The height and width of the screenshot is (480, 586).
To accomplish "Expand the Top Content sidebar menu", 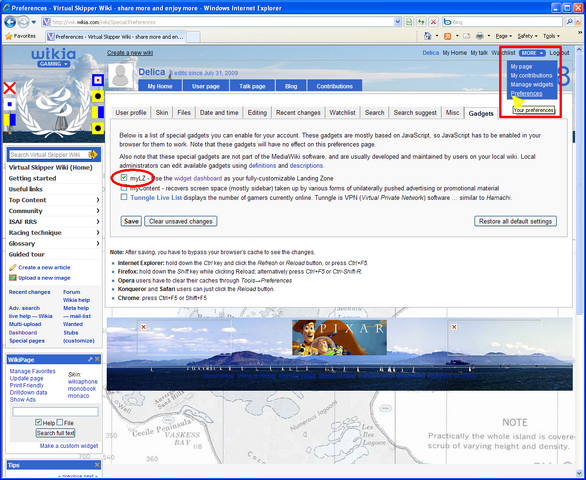I will pos(98,200).
